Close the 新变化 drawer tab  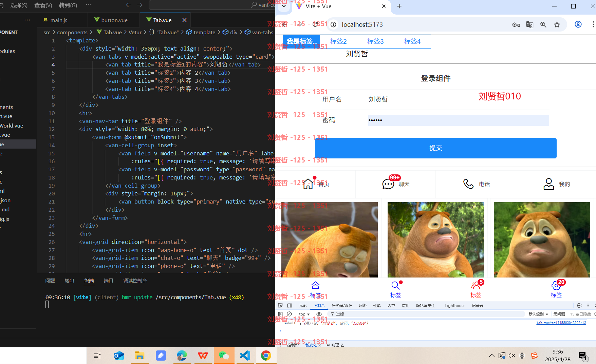point(319,345)
